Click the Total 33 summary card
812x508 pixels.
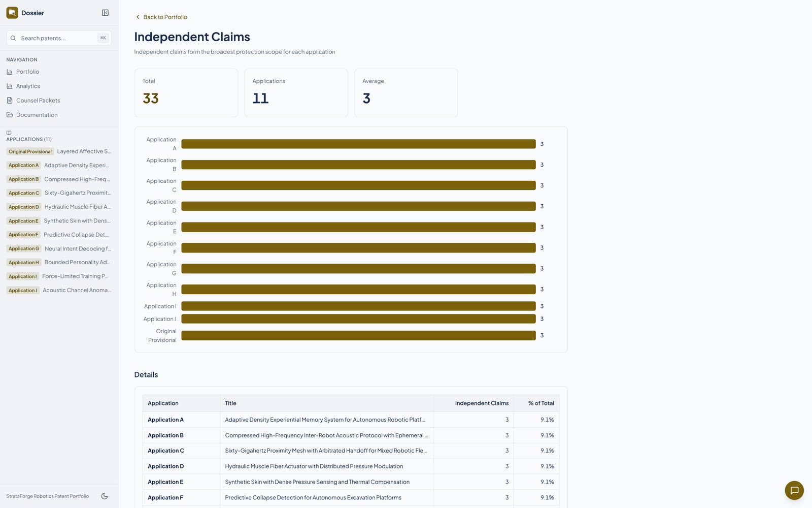coord(186,93)
